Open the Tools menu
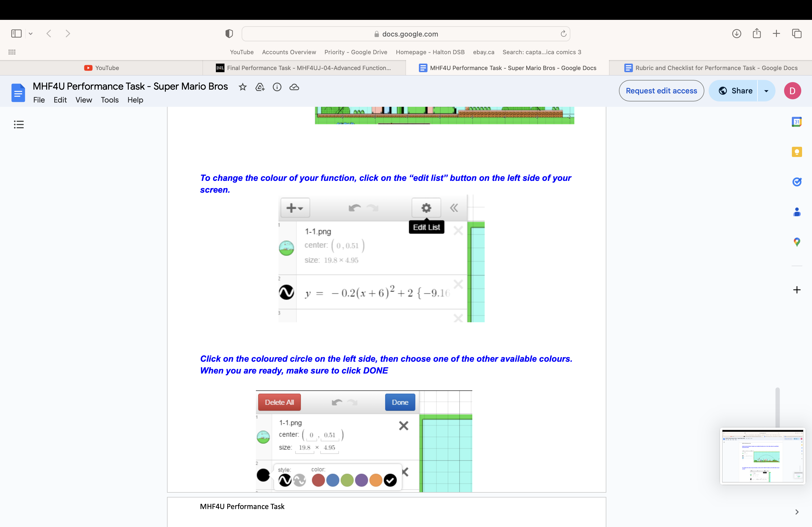This screenshot has width=812, height=527. point(110,100)
